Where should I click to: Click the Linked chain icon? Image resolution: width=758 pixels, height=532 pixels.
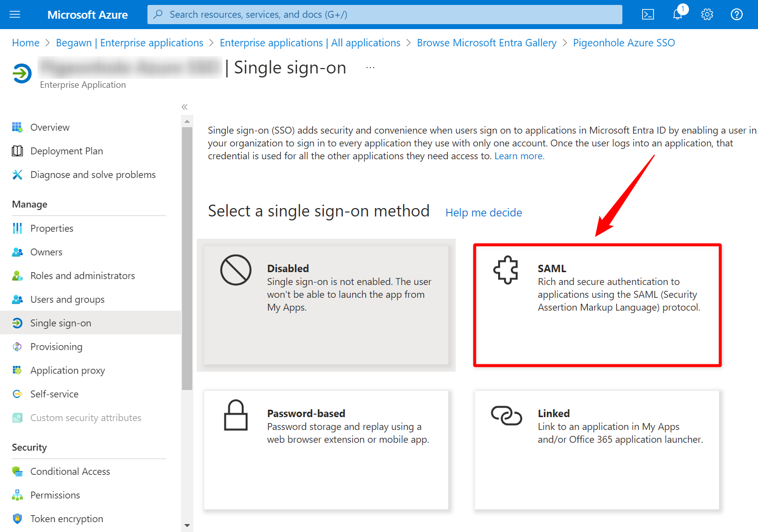pos(506,415)
